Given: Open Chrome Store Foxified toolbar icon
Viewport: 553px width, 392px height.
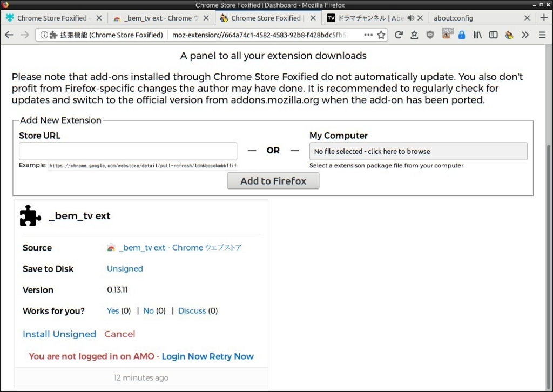Looking at the screenshot, I should click(x=509, y=35).
